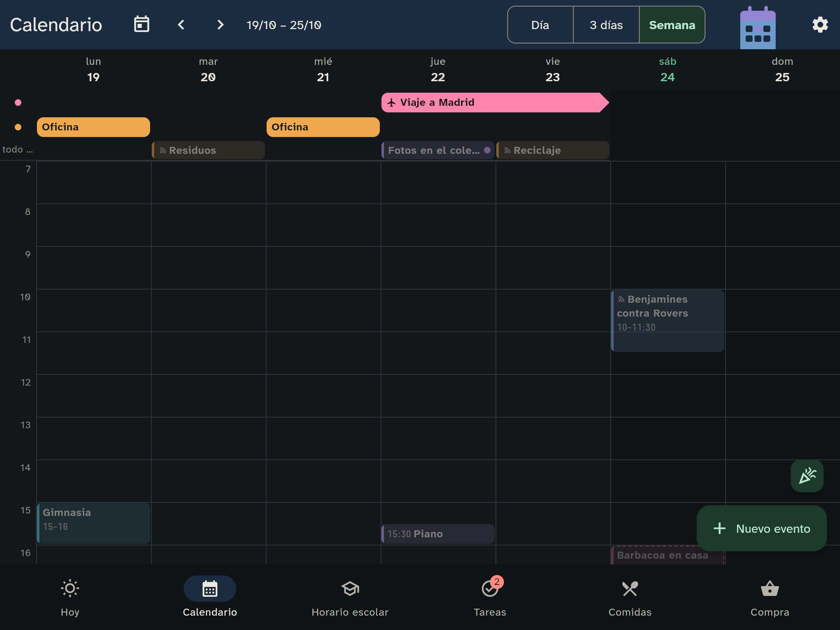Viewport: 840px width, 630px height.
Task: Select the jue 22 day header
Action: 438,70
